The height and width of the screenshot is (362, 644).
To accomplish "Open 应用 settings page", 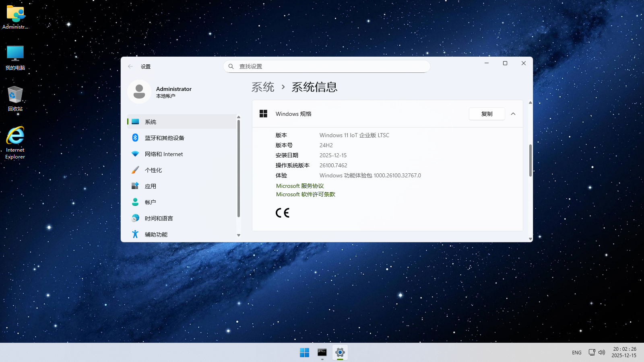I will 182,186.
